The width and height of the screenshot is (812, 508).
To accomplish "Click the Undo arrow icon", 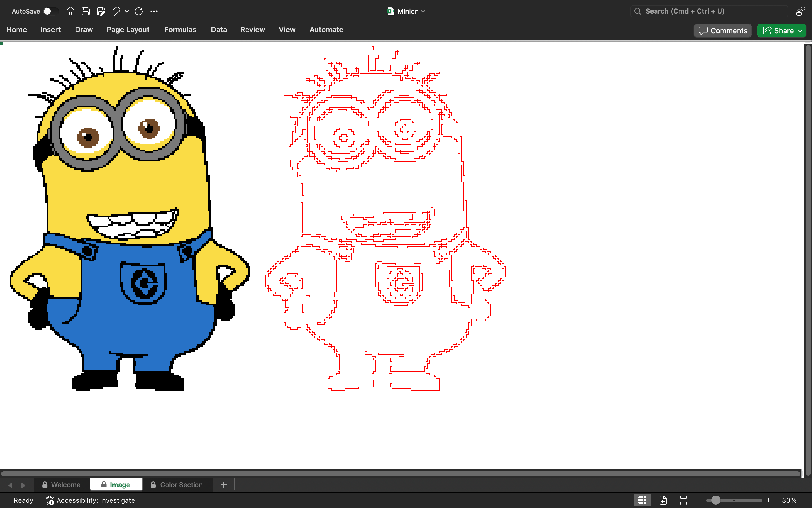I will pos(116,11).
